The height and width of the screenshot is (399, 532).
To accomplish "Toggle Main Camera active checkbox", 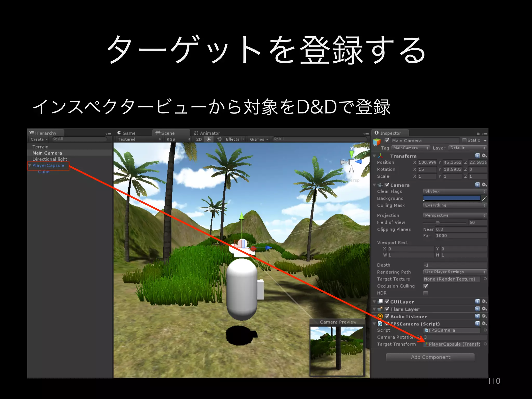I will 387,140.
